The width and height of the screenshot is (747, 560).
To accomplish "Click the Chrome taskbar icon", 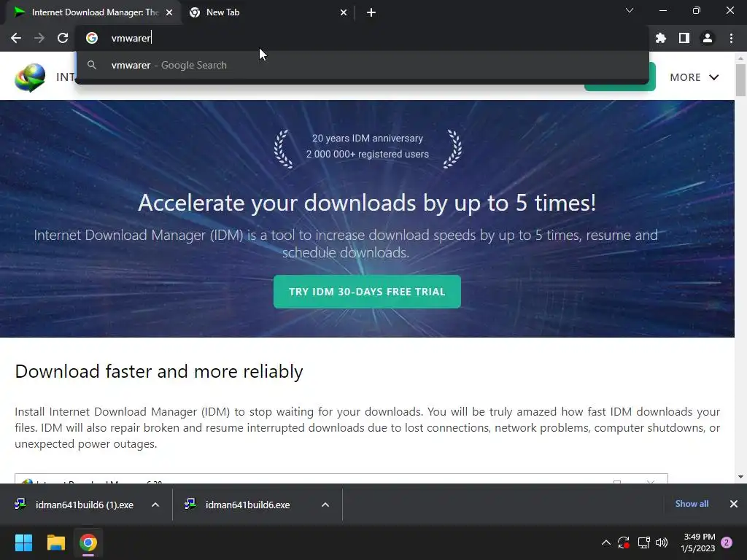I will [88, 542].
